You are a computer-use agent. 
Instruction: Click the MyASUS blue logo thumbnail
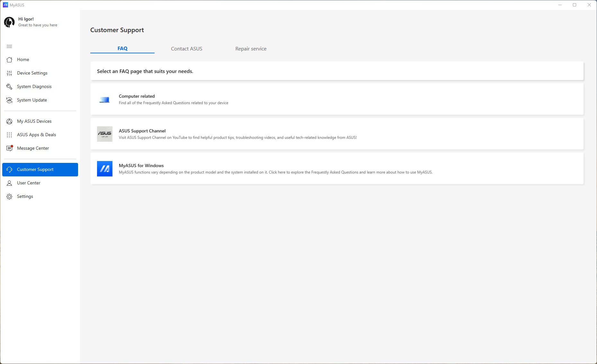105,169
